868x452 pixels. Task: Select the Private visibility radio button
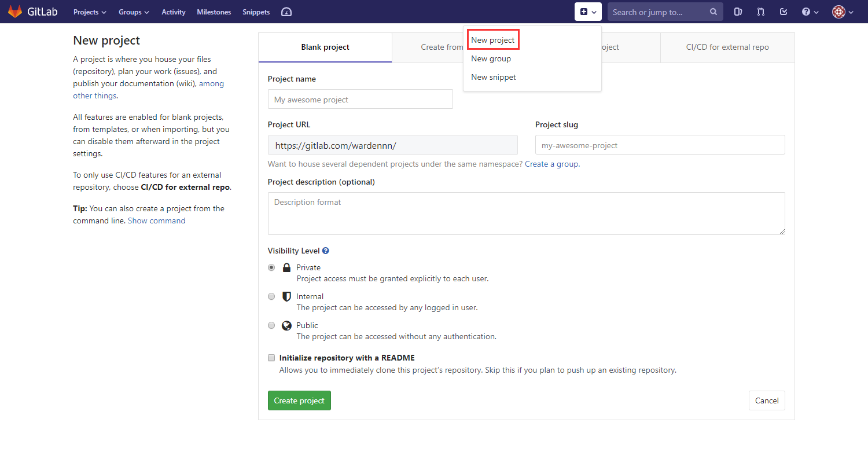[x=271, y=267]
